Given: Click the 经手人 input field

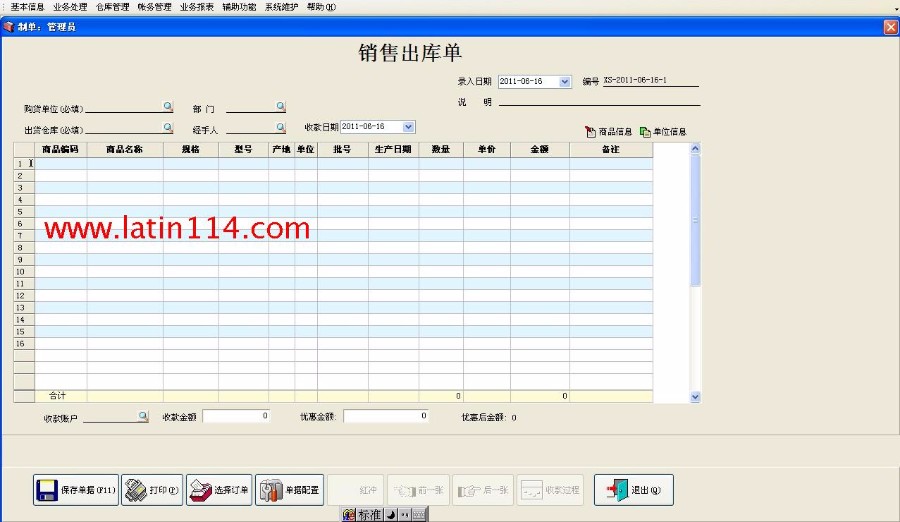Looking at the screenshot, I should coord(251,127).
